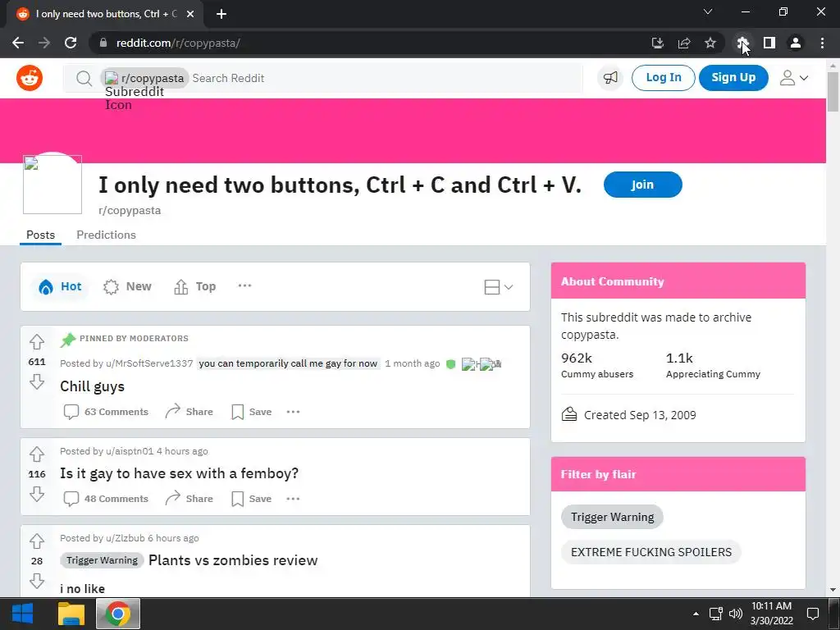The image size is (840, 630).
Task: Open user profile u/MrSoftServe1337
Action: coord(149,363)
